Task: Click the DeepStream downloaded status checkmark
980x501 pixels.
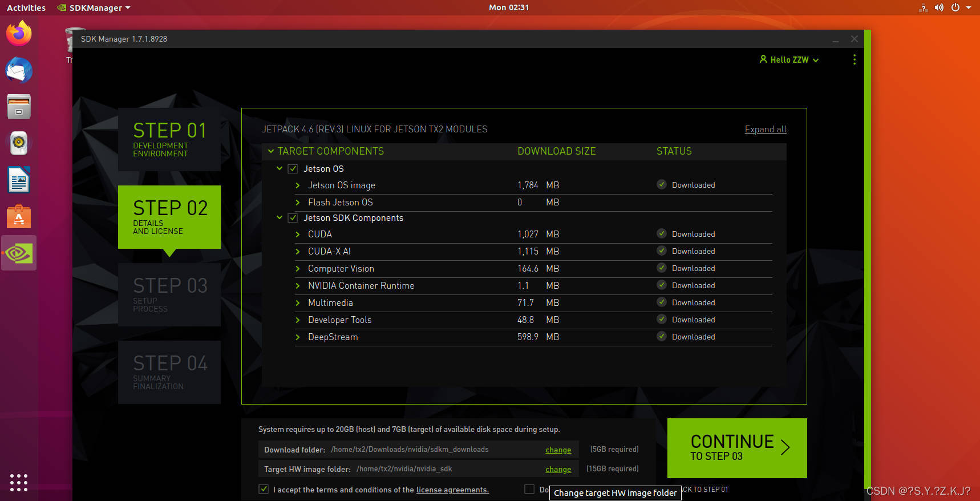Action: (662, 336)
